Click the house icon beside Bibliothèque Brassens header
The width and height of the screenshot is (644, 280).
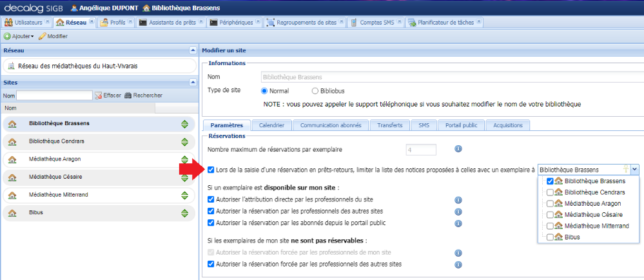(146, 8)
